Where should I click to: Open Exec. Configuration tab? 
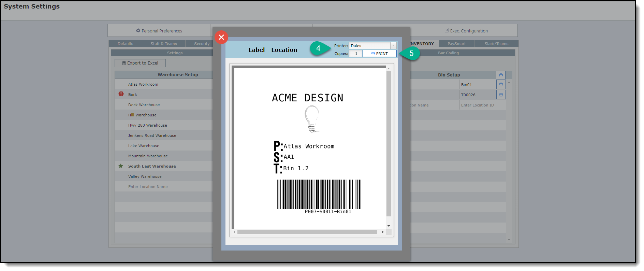[x=466, y=31]
